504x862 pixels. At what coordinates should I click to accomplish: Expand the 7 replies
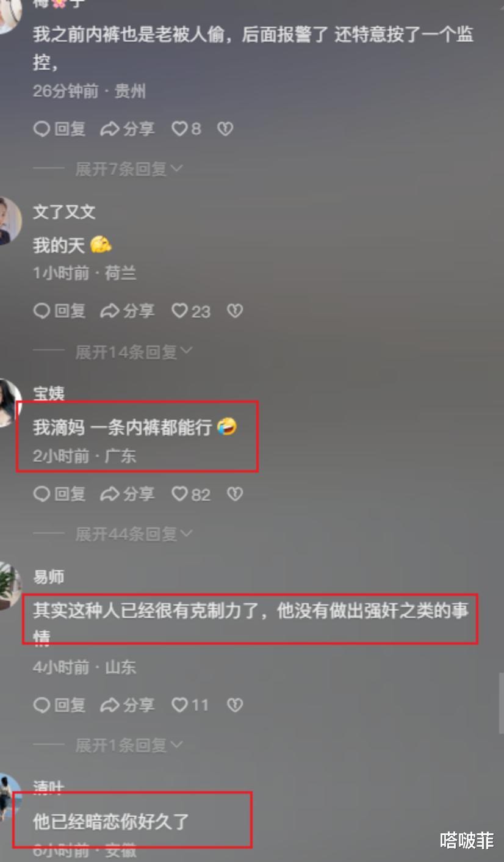tap(129, 169)
